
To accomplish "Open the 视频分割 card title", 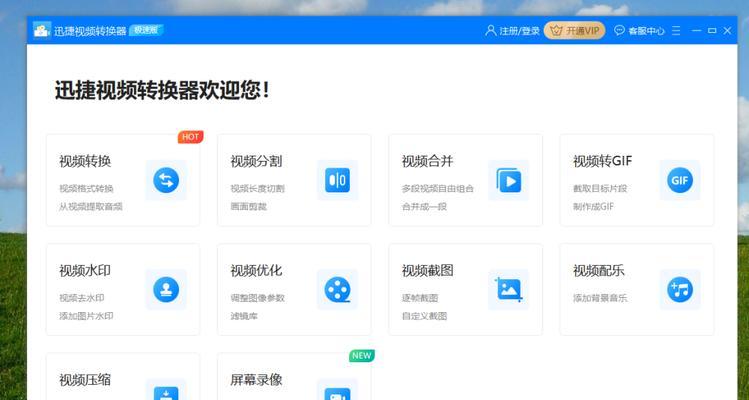I will pyautogui.click(x=256, y=161).
